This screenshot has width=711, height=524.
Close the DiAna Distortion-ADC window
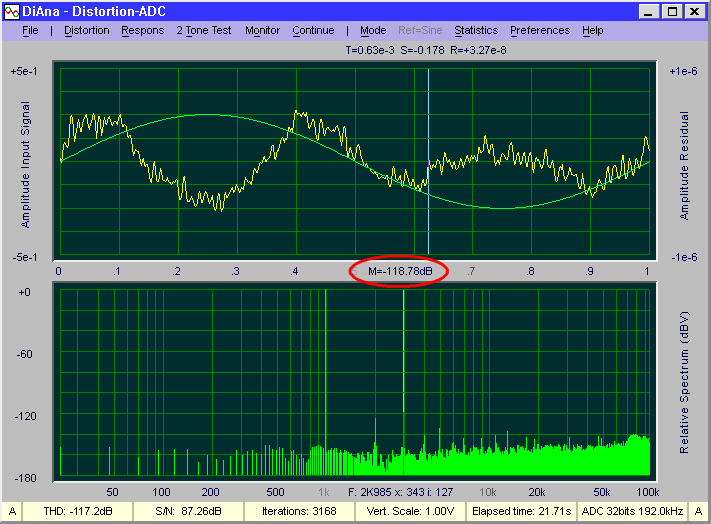[695, 12]
